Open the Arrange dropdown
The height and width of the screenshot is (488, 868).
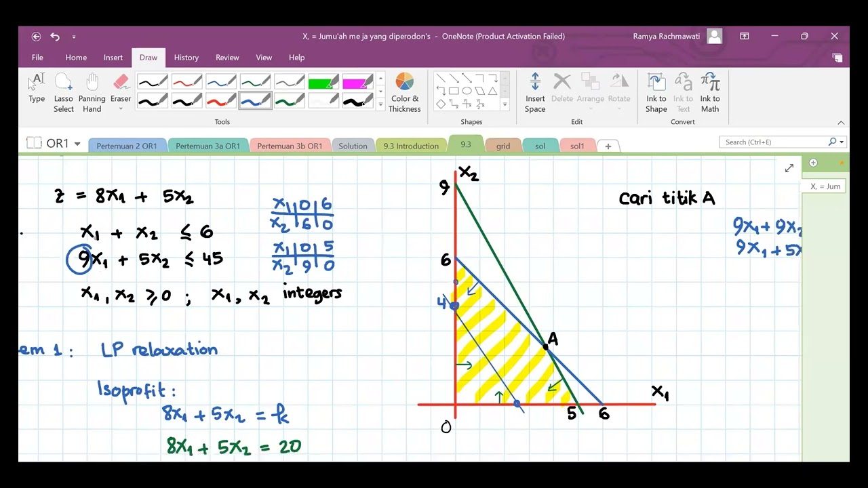point(590,92)
